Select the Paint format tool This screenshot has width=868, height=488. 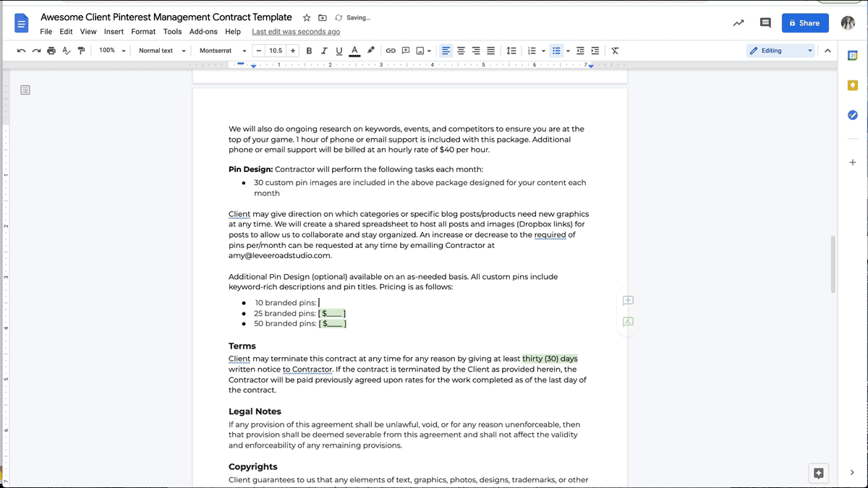pos(81,51)
